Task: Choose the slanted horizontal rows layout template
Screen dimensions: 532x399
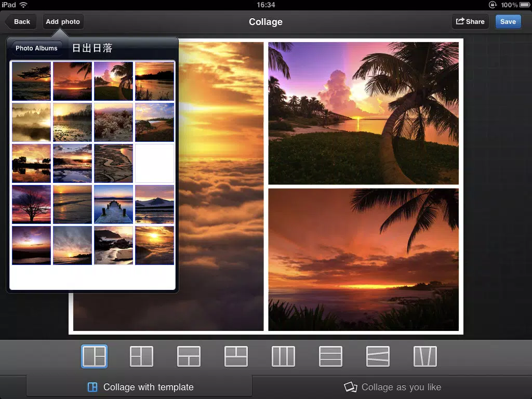Action: tap(378, 356)
